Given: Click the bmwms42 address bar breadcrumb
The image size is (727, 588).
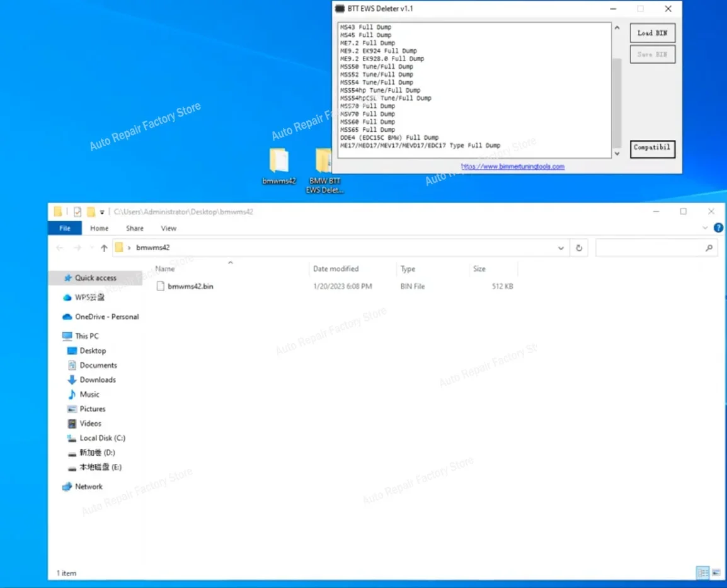Looking at the screenshot, I should coord(152,248).
